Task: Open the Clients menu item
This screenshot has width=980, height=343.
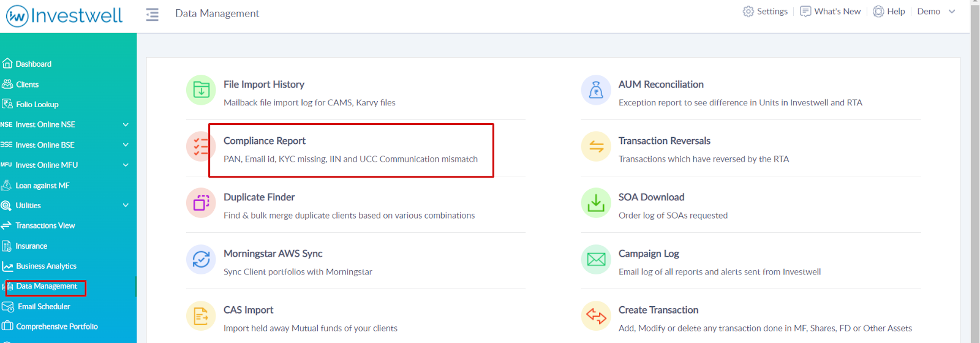Action: pos(28,85)
